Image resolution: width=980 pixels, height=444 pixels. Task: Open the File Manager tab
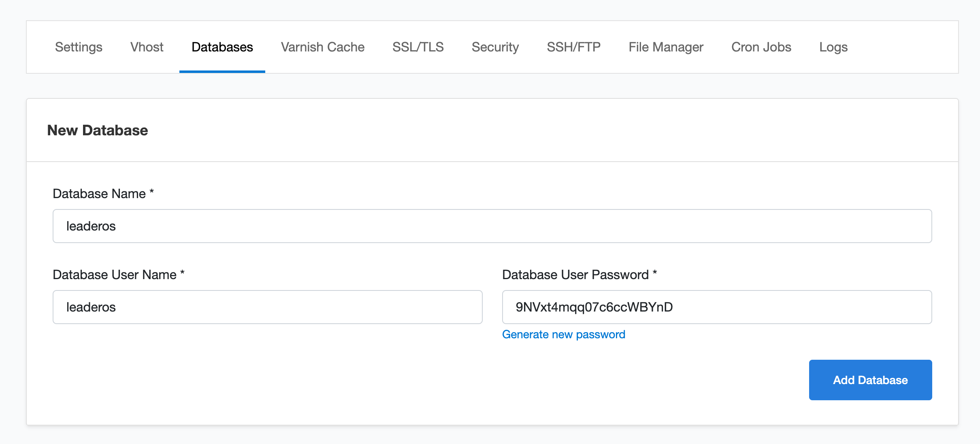point(666,47)
